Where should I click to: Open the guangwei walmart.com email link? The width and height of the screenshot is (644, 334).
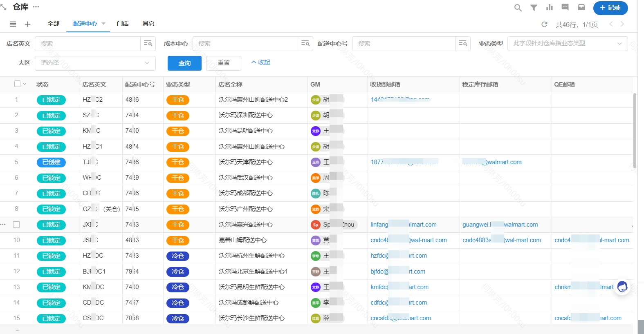500,225
